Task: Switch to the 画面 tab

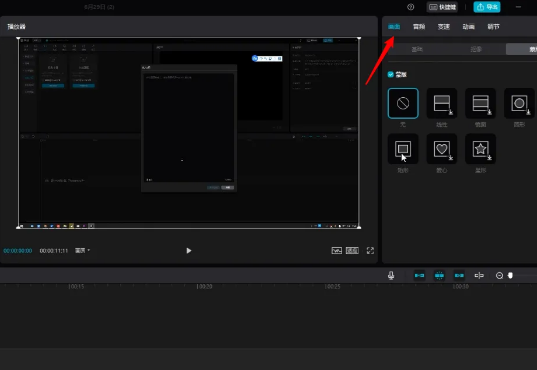Action: (x=394, y=27)
